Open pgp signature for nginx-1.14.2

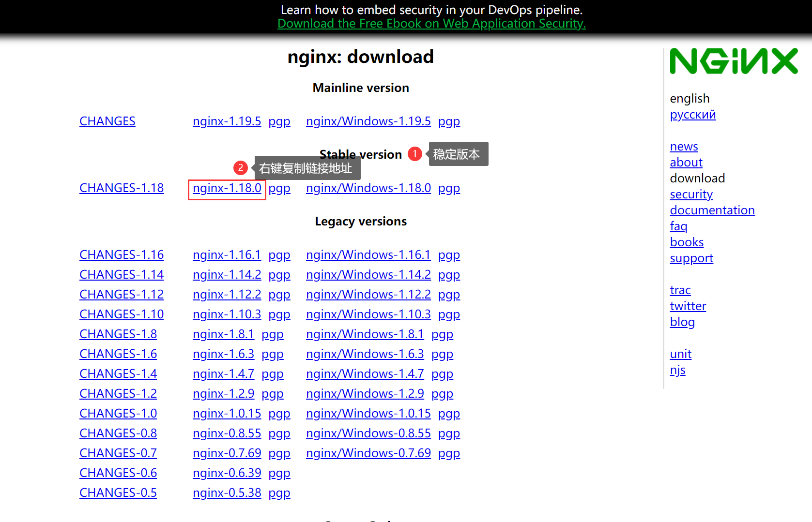[279, 275]
